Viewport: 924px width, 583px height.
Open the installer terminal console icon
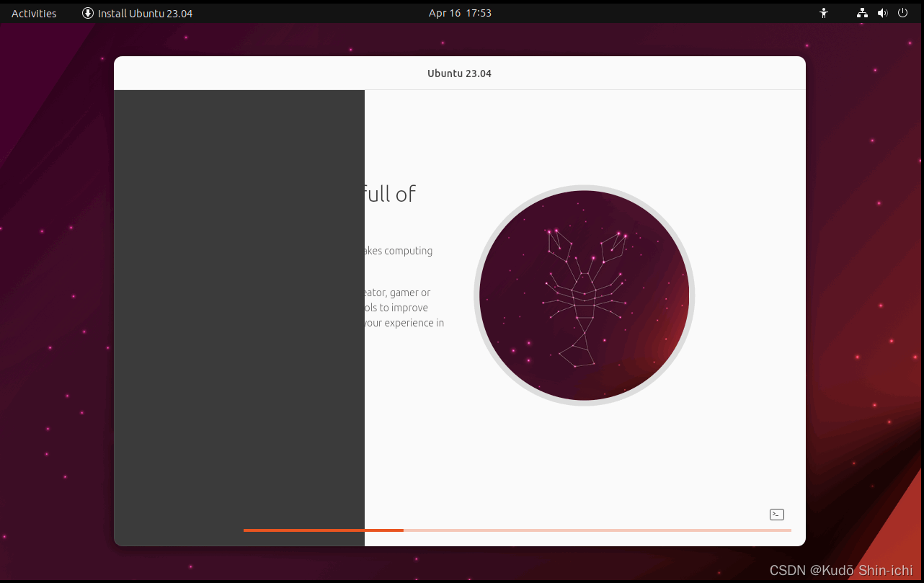tap(776, 514)
